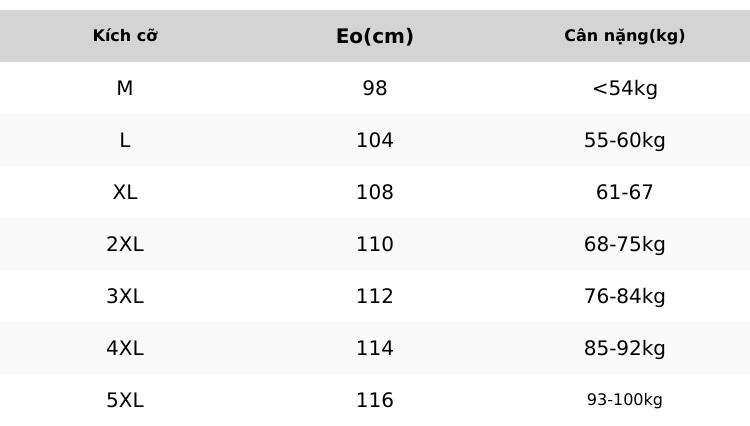Click the 61-67 weight cell

[625, 192]
